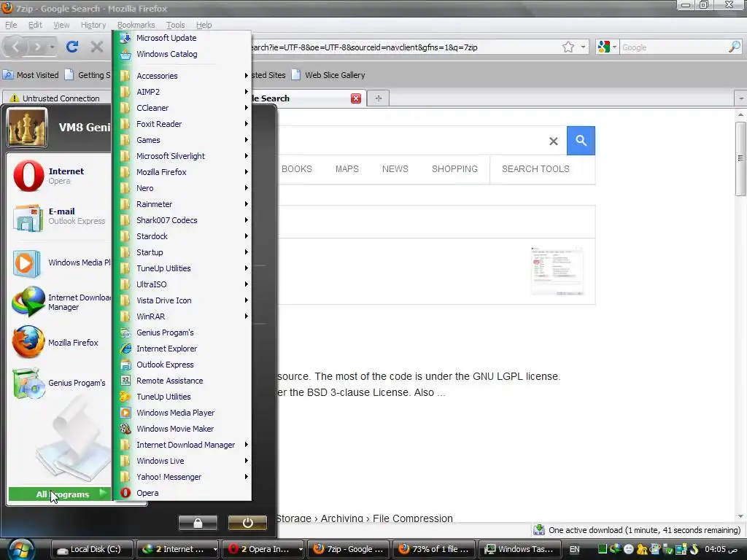This screenshot has width=747, height=560.
Task: Expand the AIMP2 folder
Action: [182, 92]
